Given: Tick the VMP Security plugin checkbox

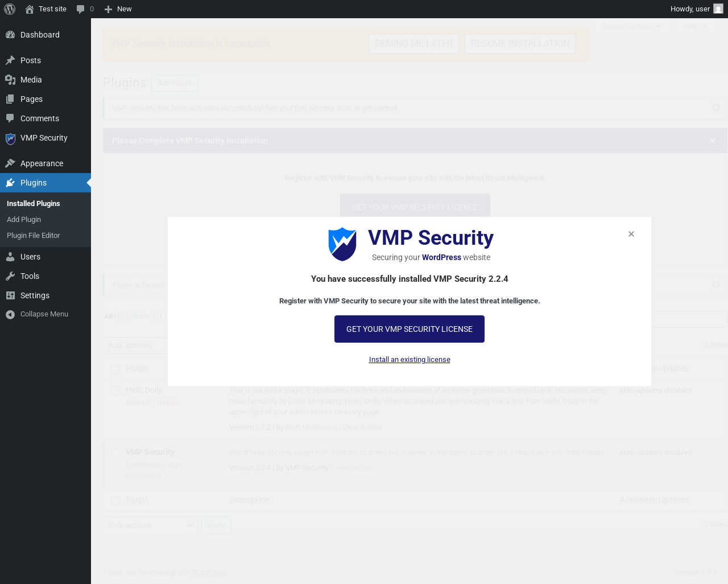Looking at the screenshot, I should point(115,453).
